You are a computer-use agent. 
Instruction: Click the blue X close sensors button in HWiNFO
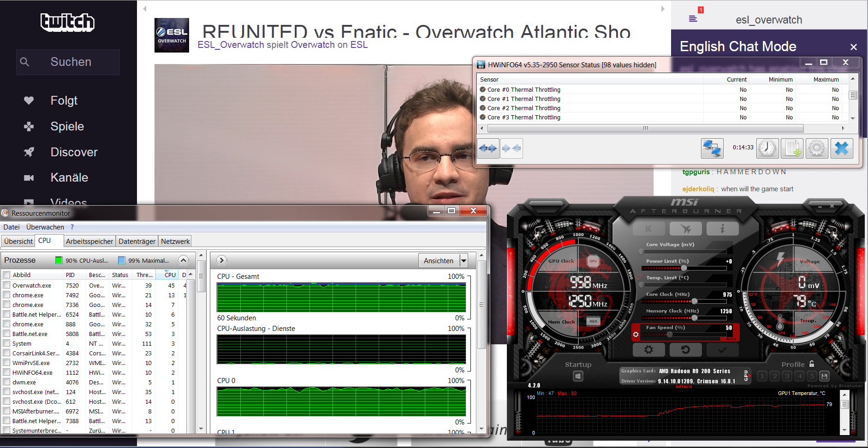point(842,148)
